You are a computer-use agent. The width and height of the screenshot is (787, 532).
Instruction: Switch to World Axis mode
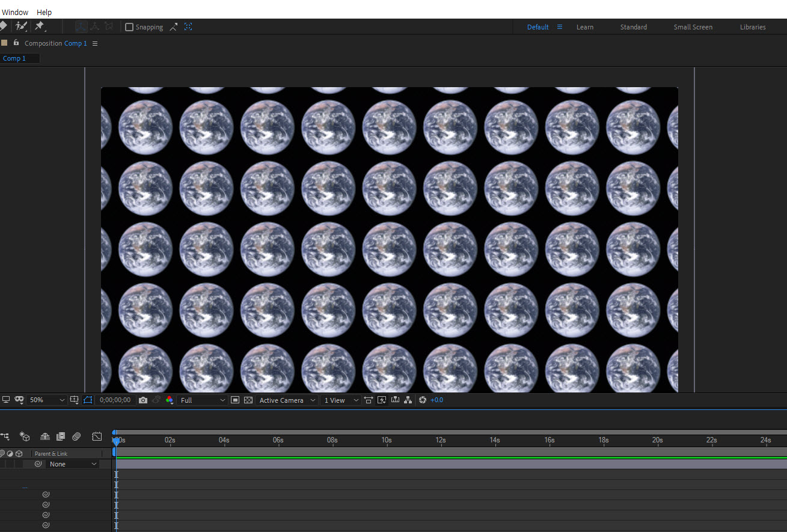(x=94, y=26)
